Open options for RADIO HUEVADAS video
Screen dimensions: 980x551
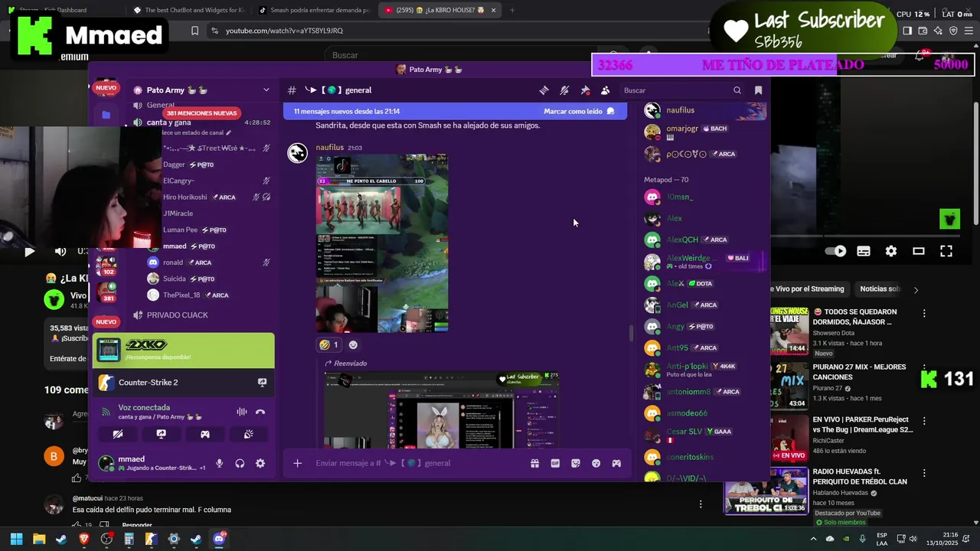(x=924, y=473)
